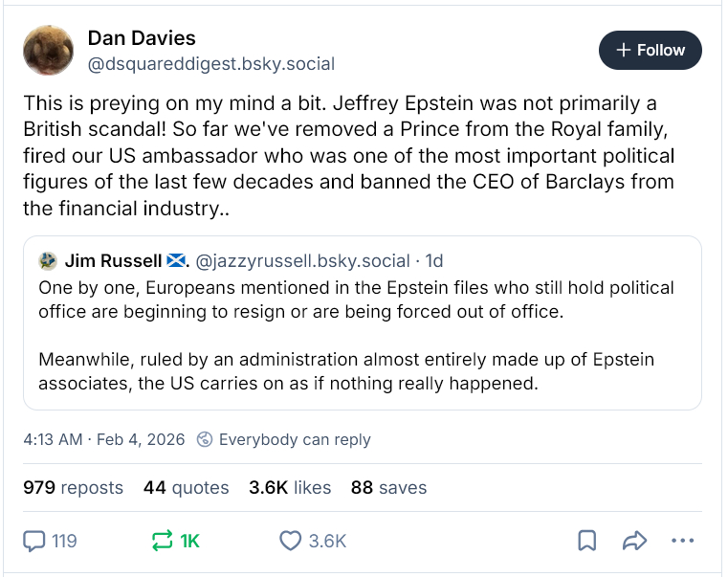Click the Everybody can reply globe icon
This screenshot has width=728, height=577.
pyautogui.click(x=204, y=440)
